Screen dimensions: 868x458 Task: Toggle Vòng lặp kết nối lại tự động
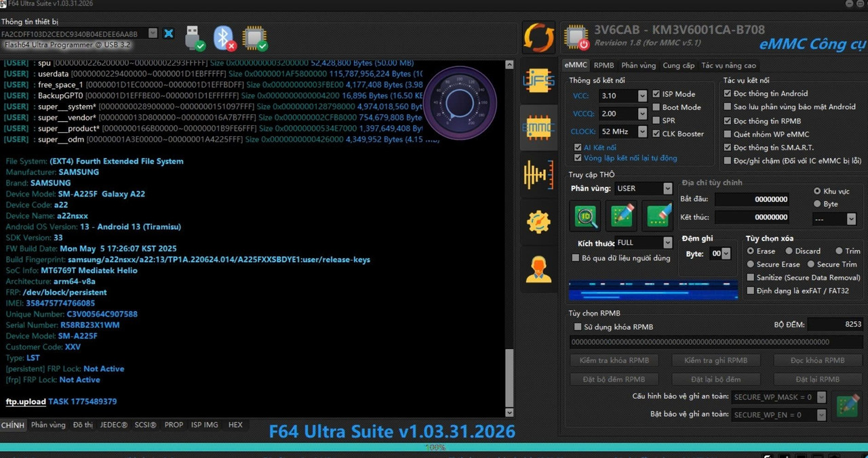click(x=578, y=158)
